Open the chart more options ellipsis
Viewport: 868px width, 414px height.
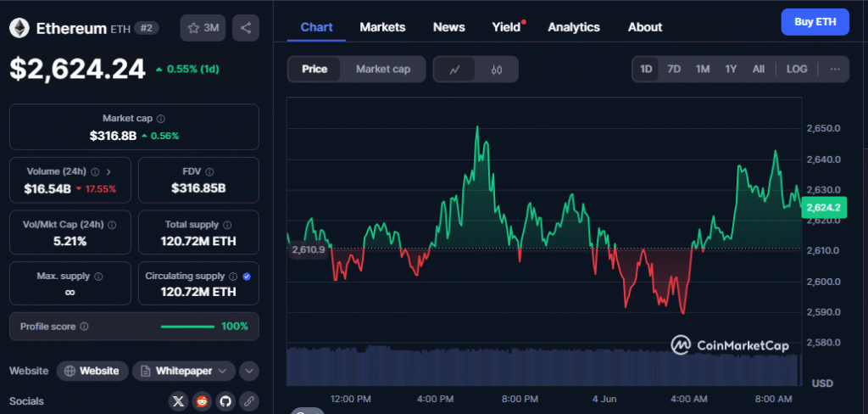pos(835,70)
